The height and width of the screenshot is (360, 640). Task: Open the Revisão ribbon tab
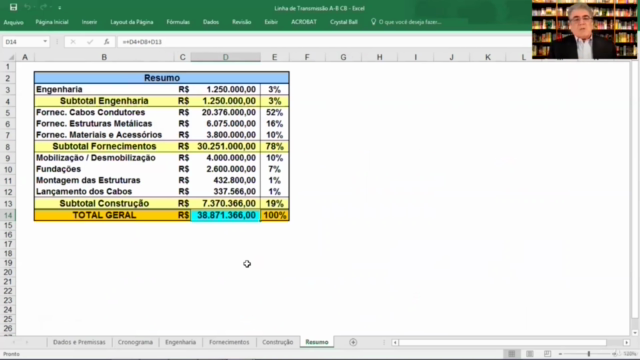[x=241, y=22]
